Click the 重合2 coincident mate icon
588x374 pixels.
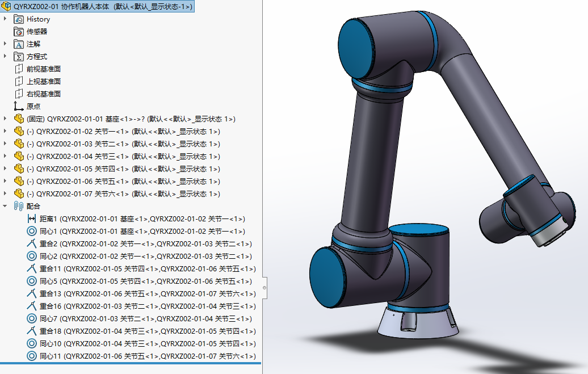point(32,243)
